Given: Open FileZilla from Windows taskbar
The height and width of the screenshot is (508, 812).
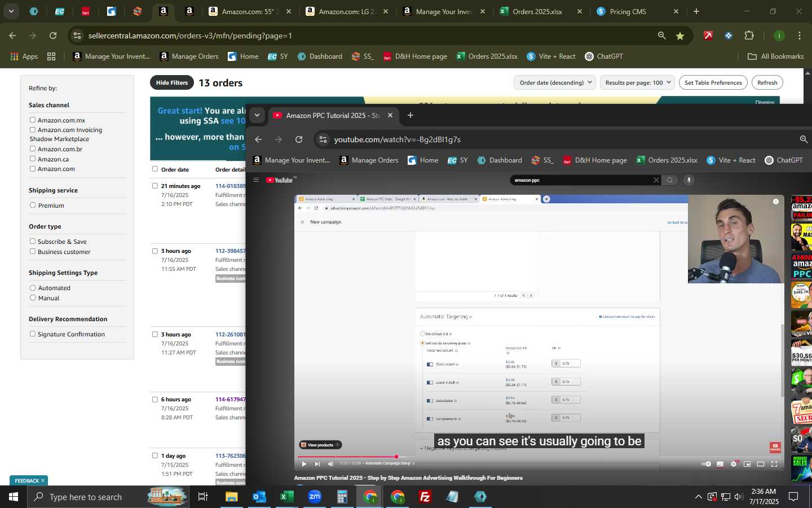Looking at the screenshot, I should click(x=425, y=497).
